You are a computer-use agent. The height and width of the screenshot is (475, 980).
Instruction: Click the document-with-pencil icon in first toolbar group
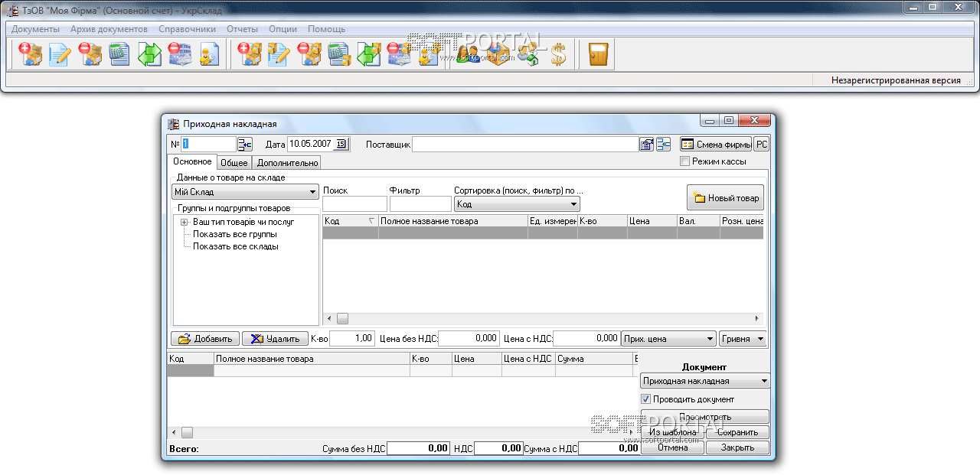tap(60, 54)
